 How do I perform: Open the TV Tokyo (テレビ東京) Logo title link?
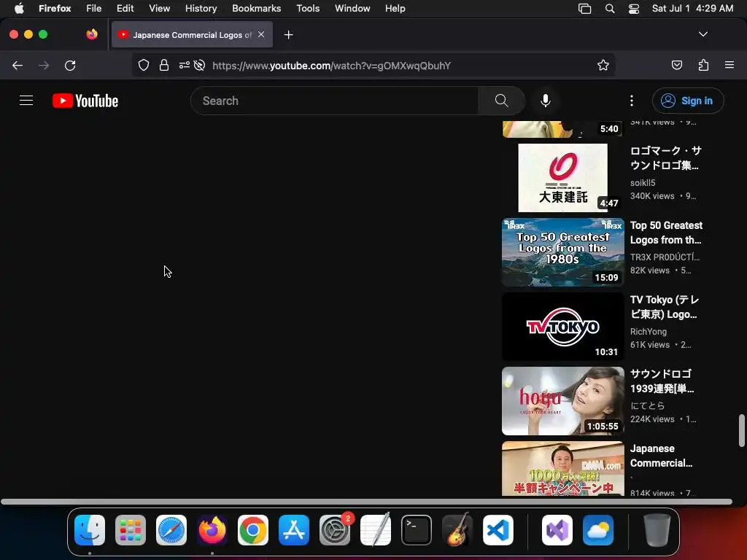point(665,307)
